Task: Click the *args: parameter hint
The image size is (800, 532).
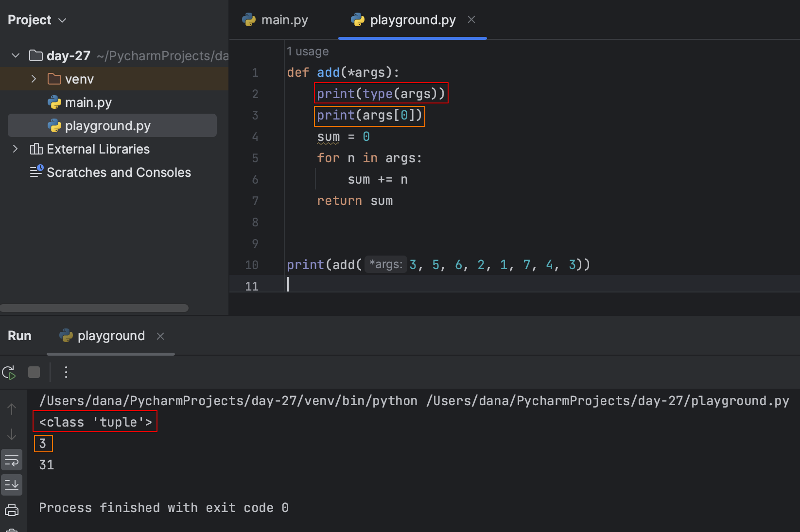Action: click(386, 264)
